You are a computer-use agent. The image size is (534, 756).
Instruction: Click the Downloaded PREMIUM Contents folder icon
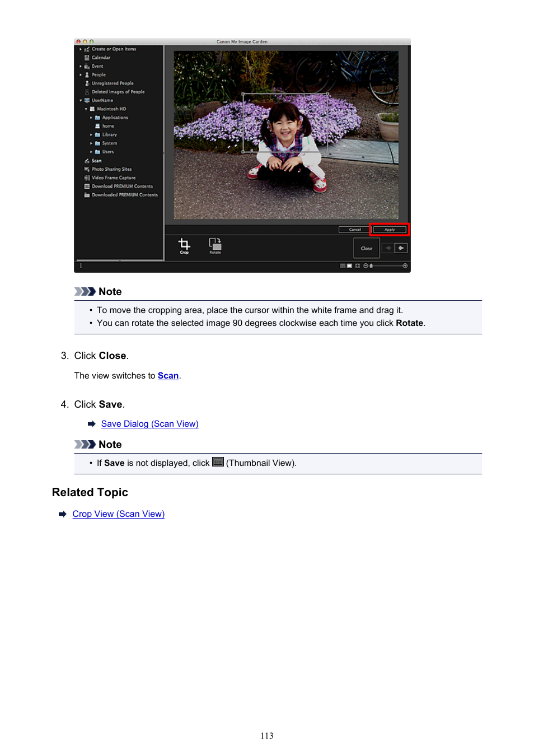tap(87, 195)
